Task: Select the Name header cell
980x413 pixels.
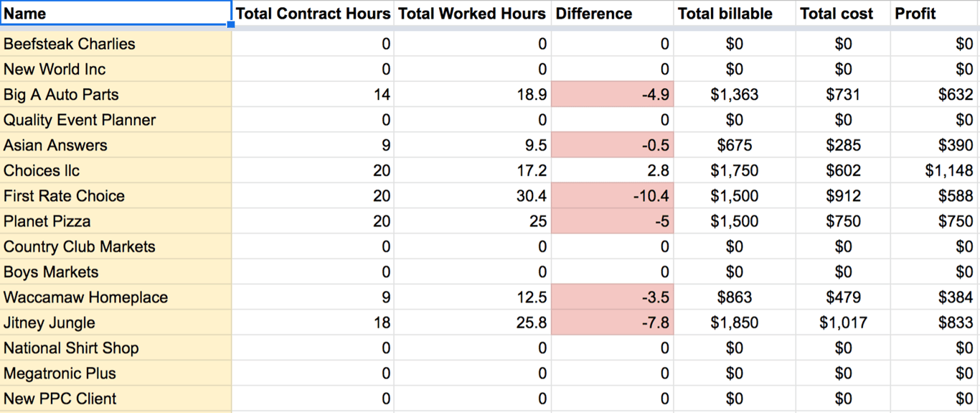Action: point(116,13)
